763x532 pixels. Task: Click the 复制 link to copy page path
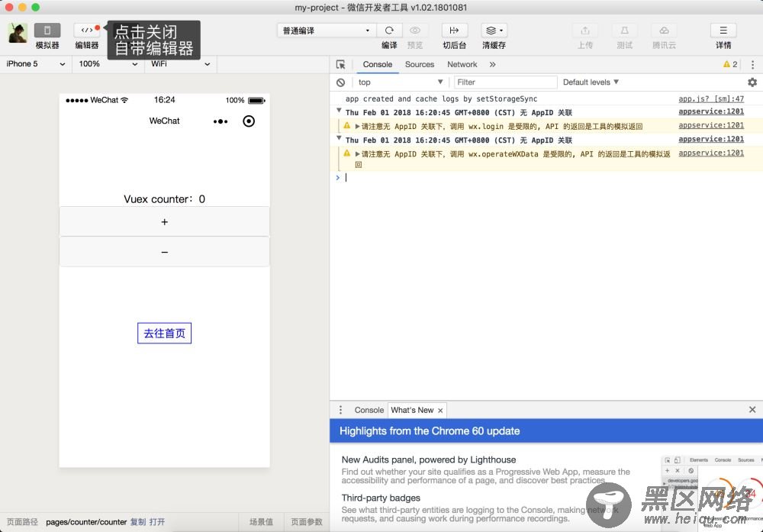coord(138,522)
